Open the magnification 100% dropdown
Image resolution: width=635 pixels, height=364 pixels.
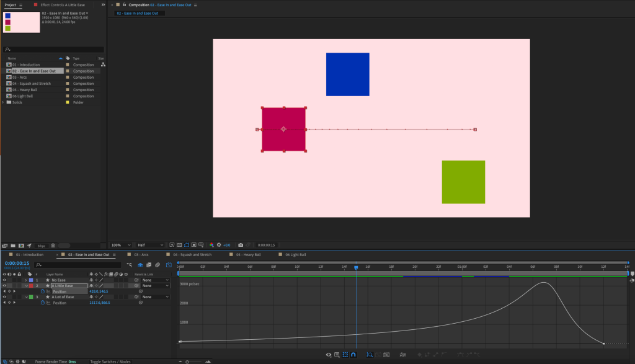[121, 245]
